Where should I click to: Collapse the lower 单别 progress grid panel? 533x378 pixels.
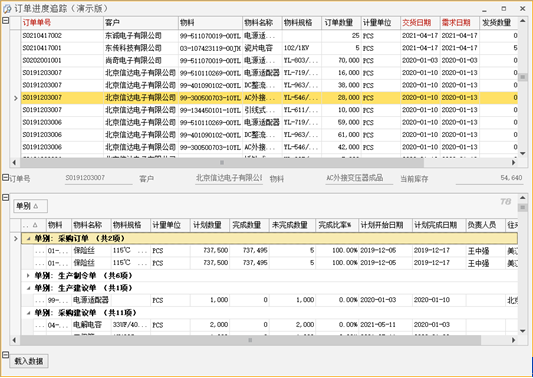(5, 197)
